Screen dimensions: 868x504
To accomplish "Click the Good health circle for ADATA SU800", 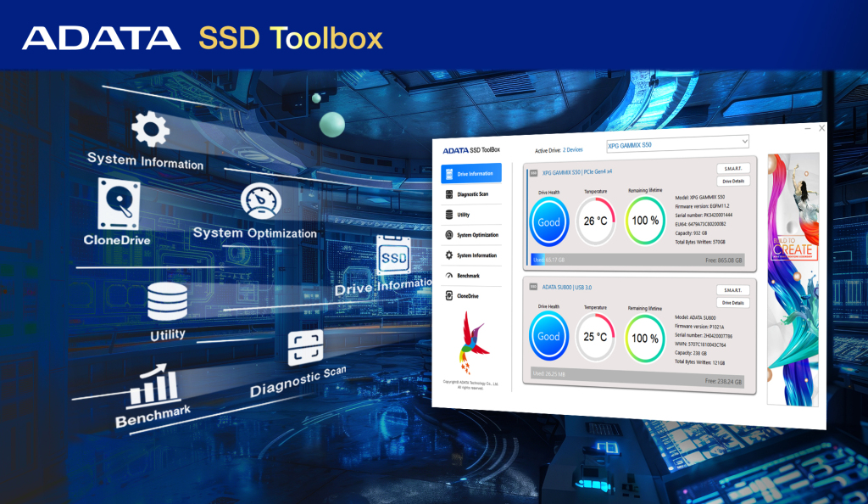I will coord(548,336).
